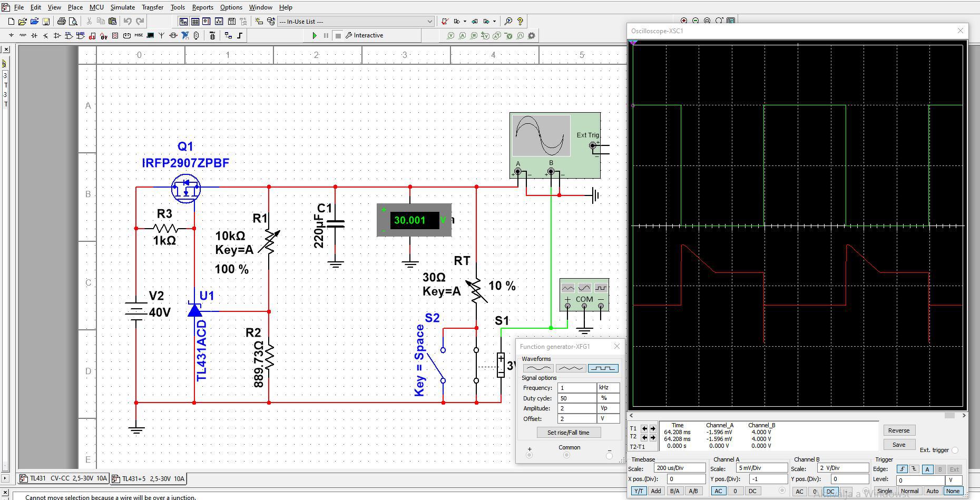Expand the In-Use List dropdown
The height and width of the screenshot is (500, 980).
(429, 22)
